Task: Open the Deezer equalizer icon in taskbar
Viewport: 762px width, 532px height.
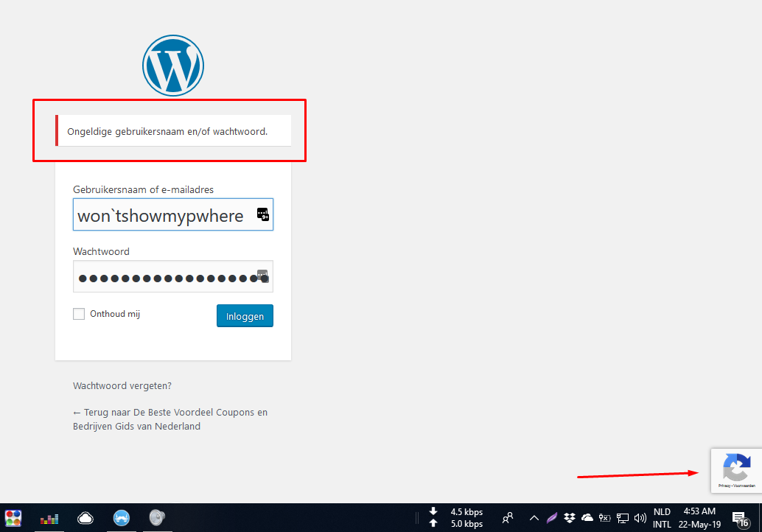Action: tap(49, 519)
